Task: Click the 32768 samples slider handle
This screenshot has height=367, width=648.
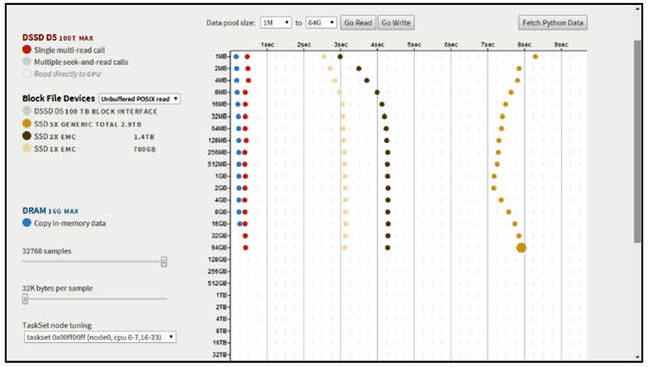Action: click(x=164, y=262)
